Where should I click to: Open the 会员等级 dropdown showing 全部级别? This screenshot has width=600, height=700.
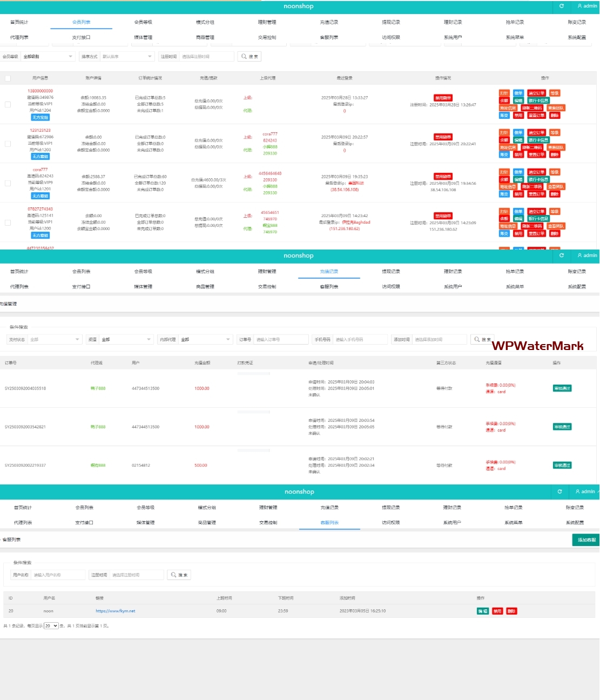pos(48,56)
